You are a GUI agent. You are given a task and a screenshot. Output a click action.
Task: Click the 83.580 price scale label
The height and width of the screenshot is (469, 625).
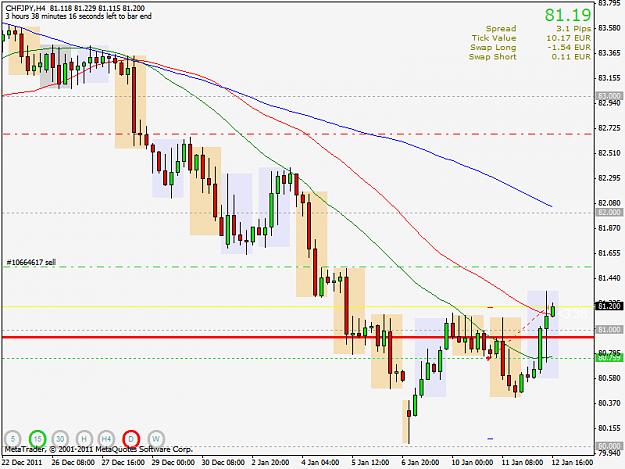pos(609,28)
